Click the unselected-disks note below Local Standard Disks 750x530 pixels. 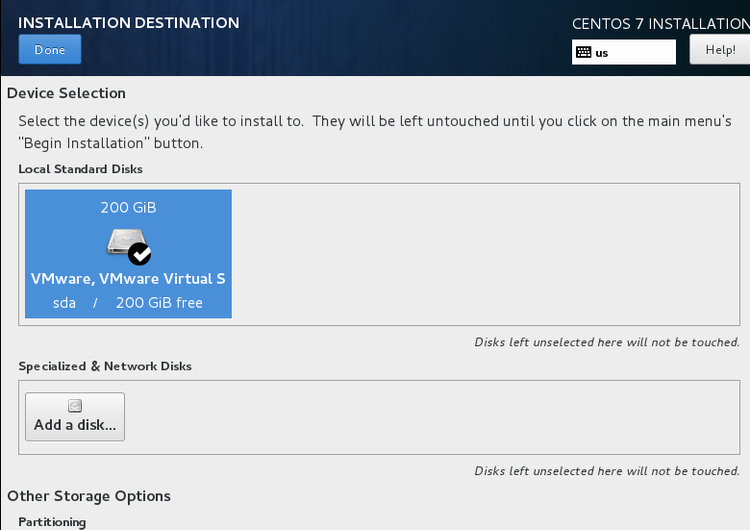607,342
